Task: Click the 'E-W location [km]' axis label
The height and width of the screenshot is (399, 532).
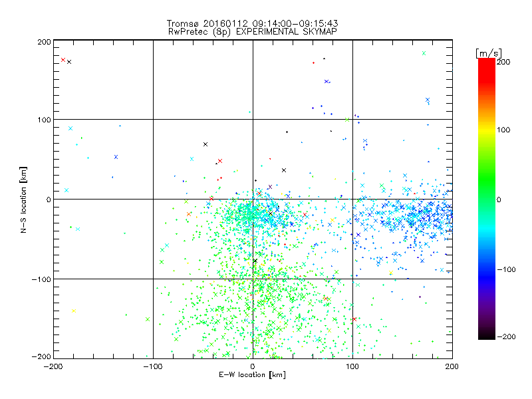Action: point(252,375)
